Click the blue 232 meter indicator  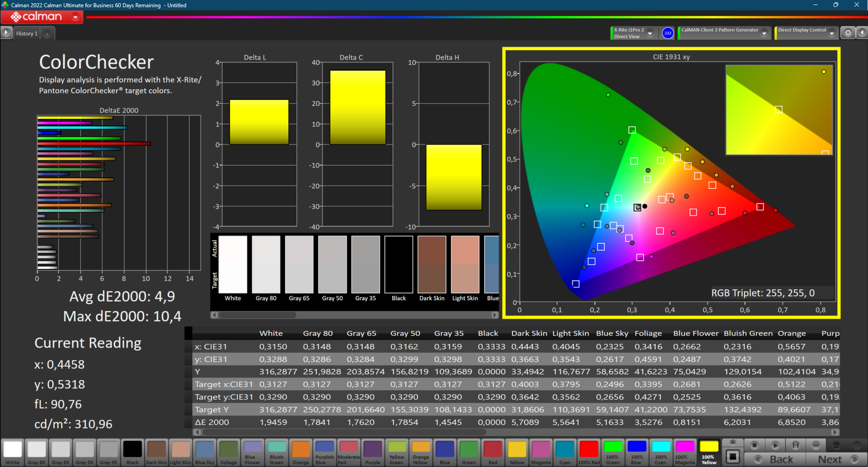(x=667, y=33)
